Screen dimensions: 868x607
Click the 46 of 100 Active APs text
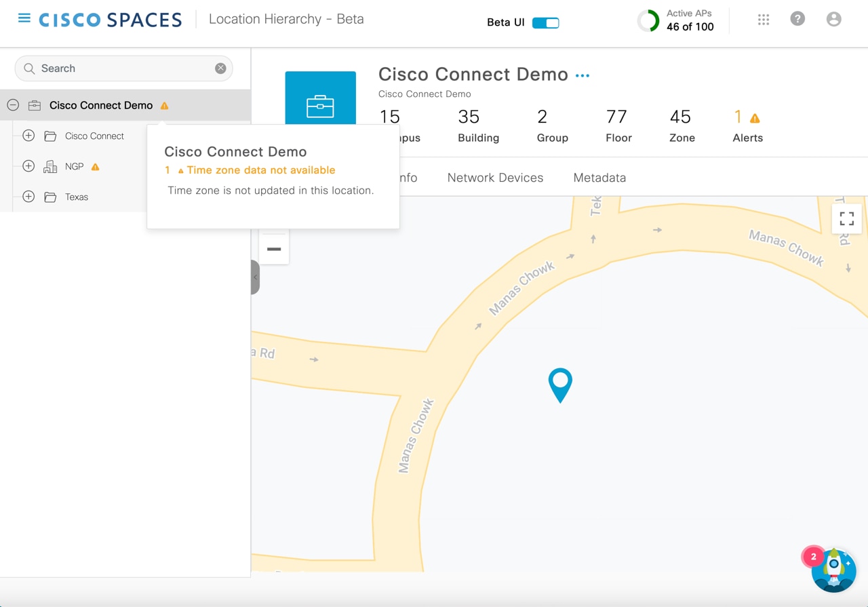tap(690, 26)
